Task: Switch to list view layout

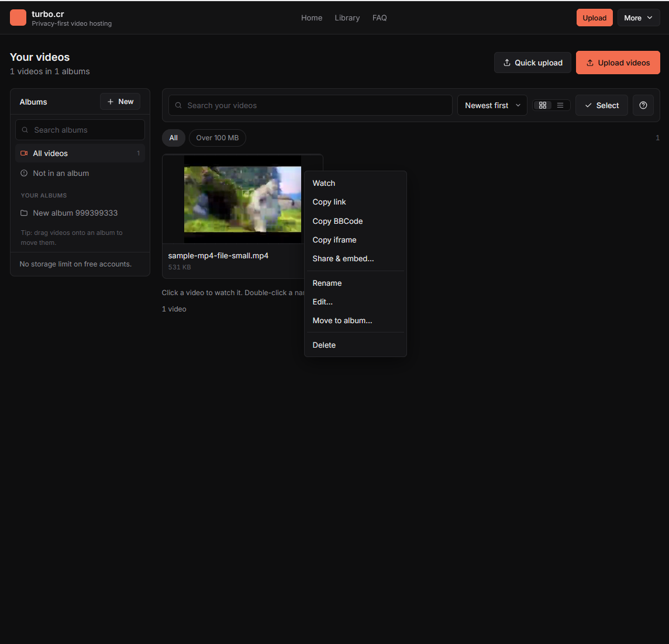Action: point(560,105)
